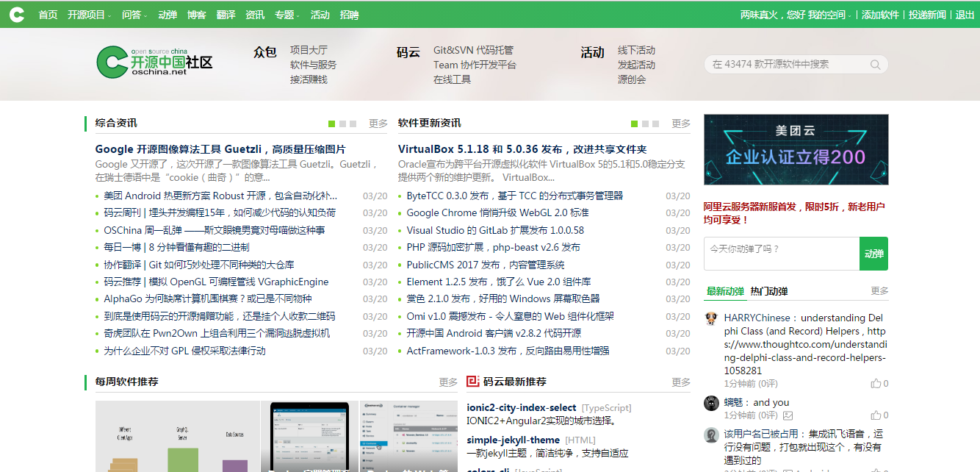Image resolution: width=980 pixels, height=472 pixels.
Task: Select the active green dot in 软件更新资讯
Action: (635, 124)
